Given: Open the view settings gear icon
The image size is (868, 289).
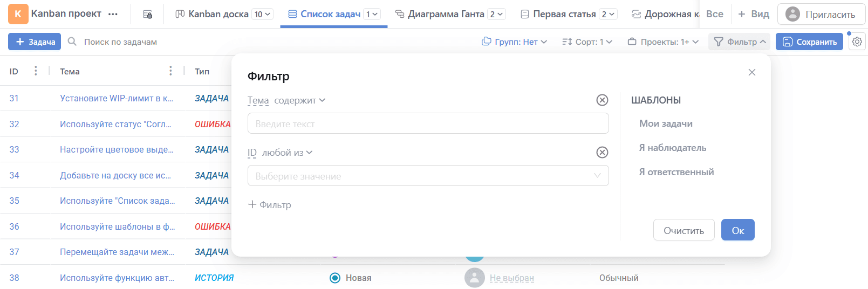Looking at the screenshot, I should click(857, 42).
